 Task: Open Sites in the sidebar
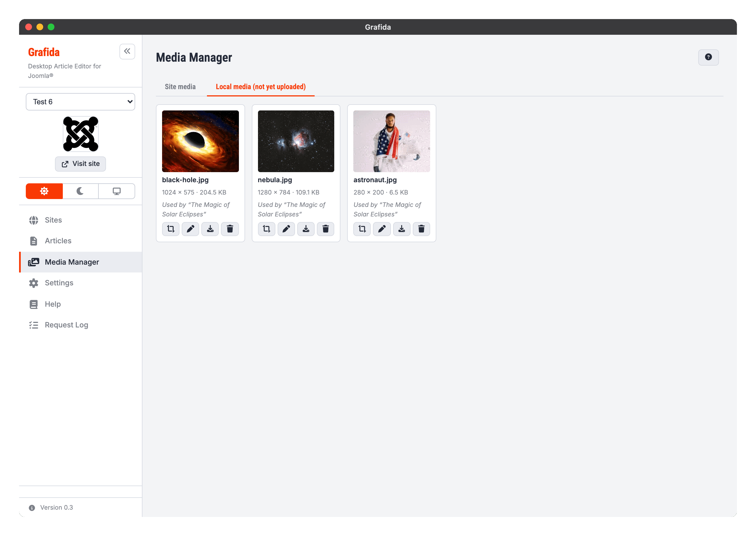coord(80,220)
